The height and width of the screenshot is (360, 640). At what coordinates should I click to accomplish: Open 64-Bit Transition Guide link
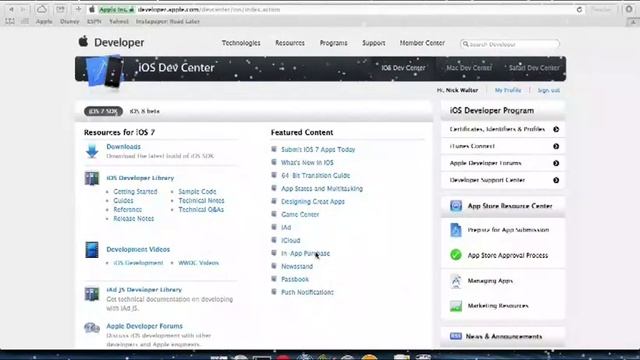[x=316, y=176]
